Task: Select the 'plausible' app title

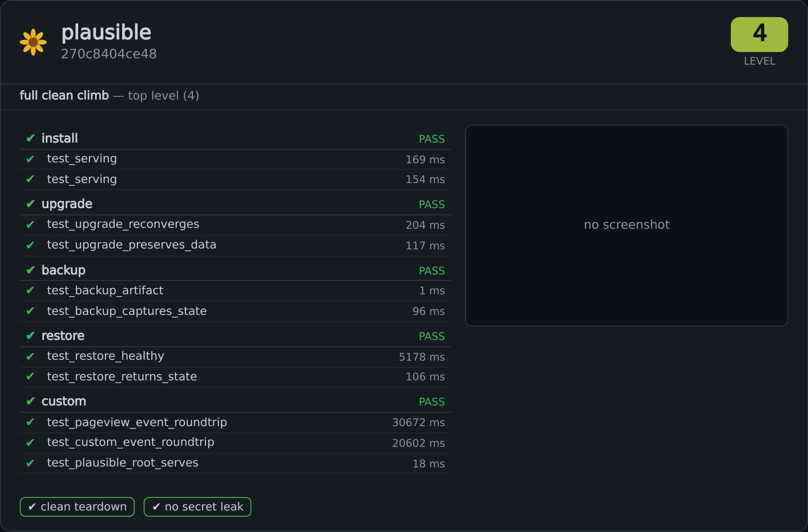Action: coord(106,33)
